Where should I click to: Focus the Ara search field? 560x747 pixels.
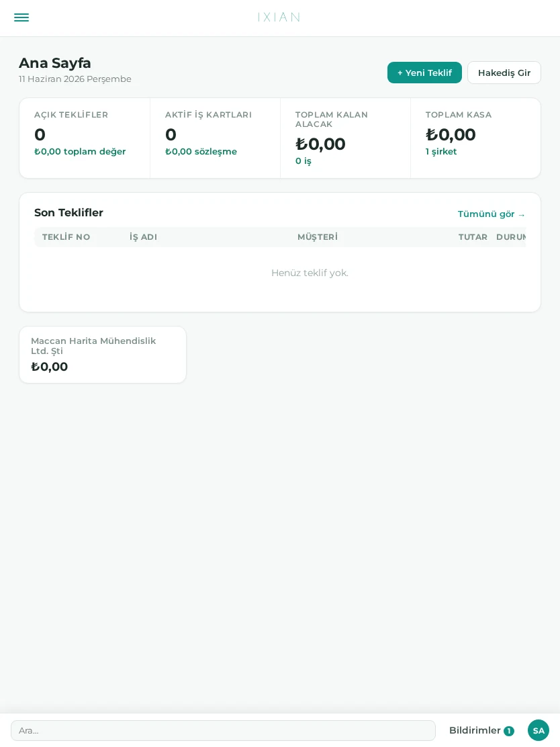(x=223, y=730)
